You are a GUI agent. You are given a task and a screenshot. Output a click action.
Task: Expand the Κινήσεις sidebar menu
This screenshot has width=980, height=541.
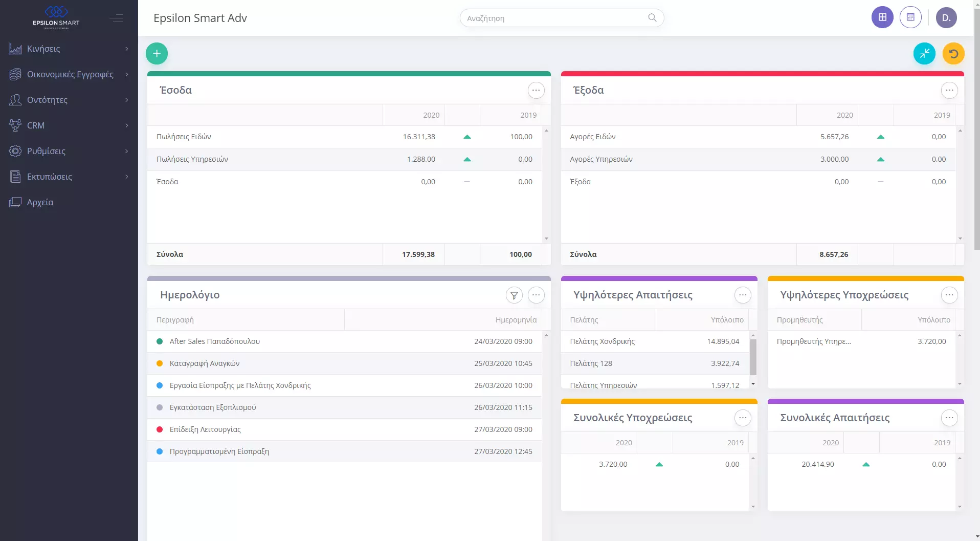tap(69, 49)
